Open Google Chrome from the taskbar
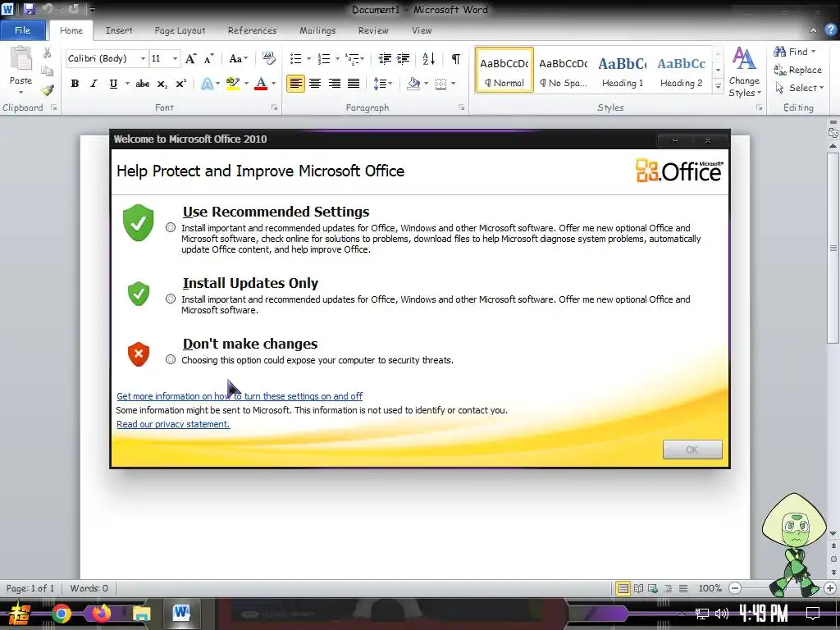 coord(61,614)
